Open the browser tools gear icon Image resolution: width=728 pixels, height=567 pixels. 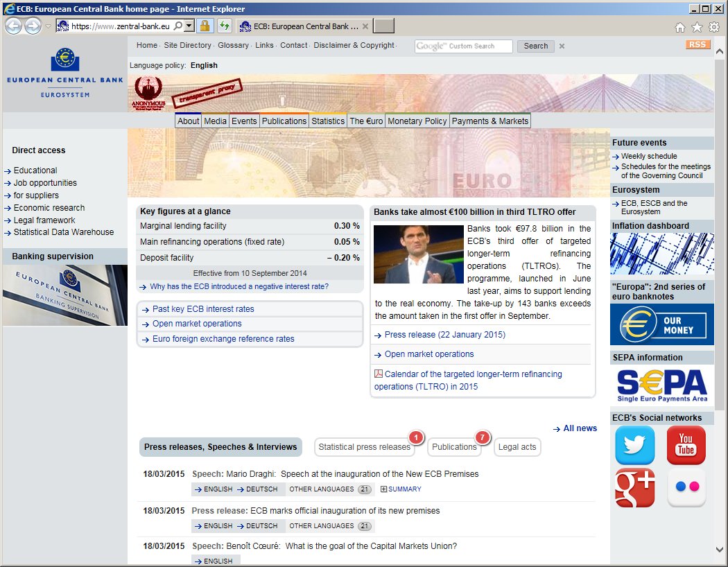pos(713,27)
